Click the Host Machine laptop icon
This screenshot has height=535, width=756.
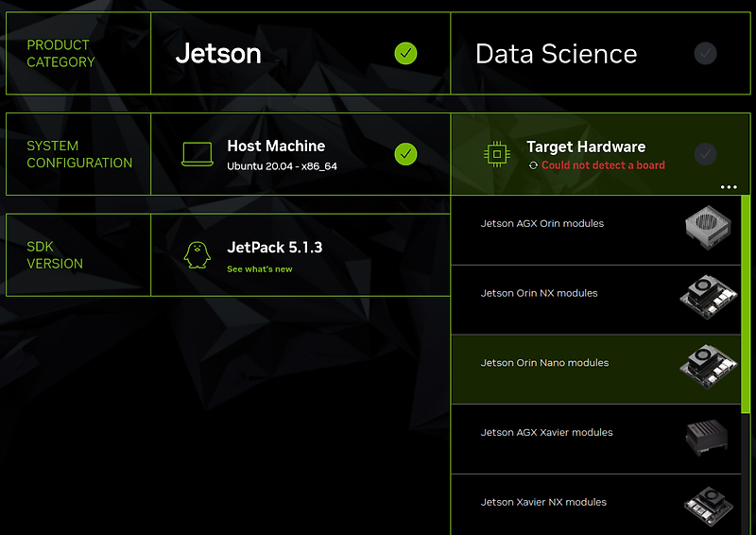point(198,154)
